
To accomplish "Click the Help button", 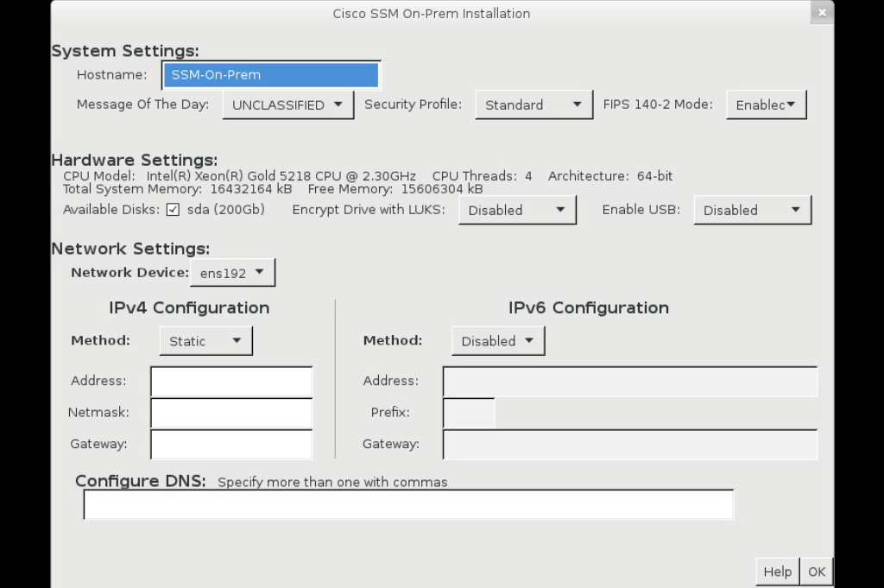I will pyautogui.click(x=778, y=572).
